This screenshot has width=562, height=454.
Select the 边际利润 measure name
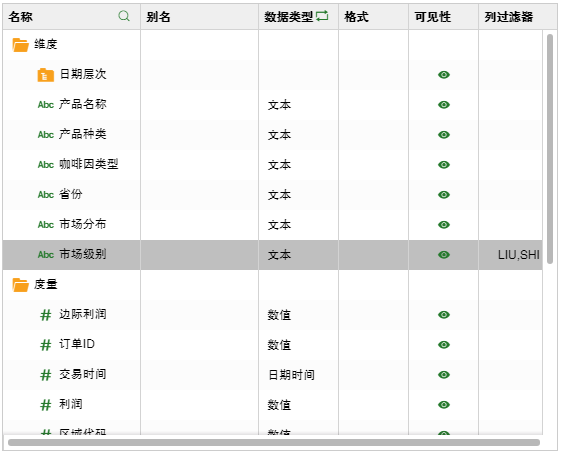(83, 314)
